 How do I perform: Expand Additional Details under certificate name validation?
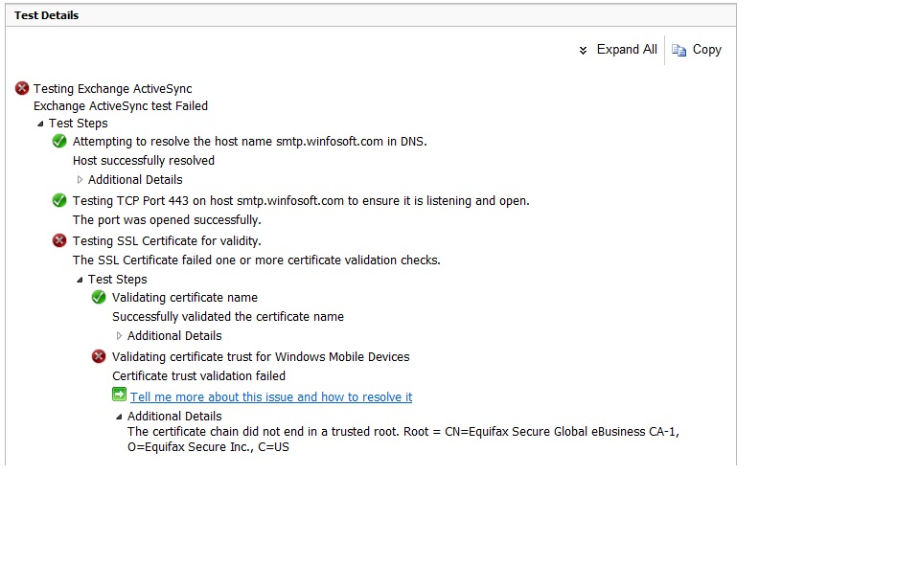tap(119, 336)
